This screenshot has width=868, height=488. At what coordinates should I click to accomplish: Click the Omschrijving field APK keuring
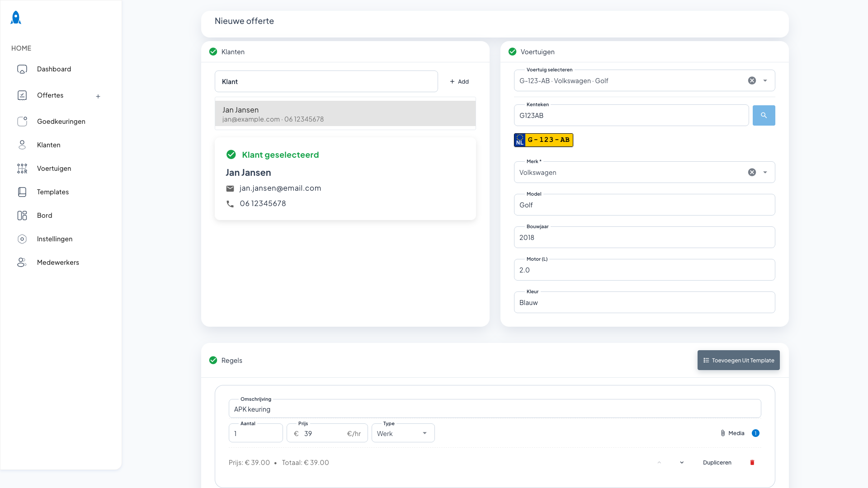click(x=495, y=409)
